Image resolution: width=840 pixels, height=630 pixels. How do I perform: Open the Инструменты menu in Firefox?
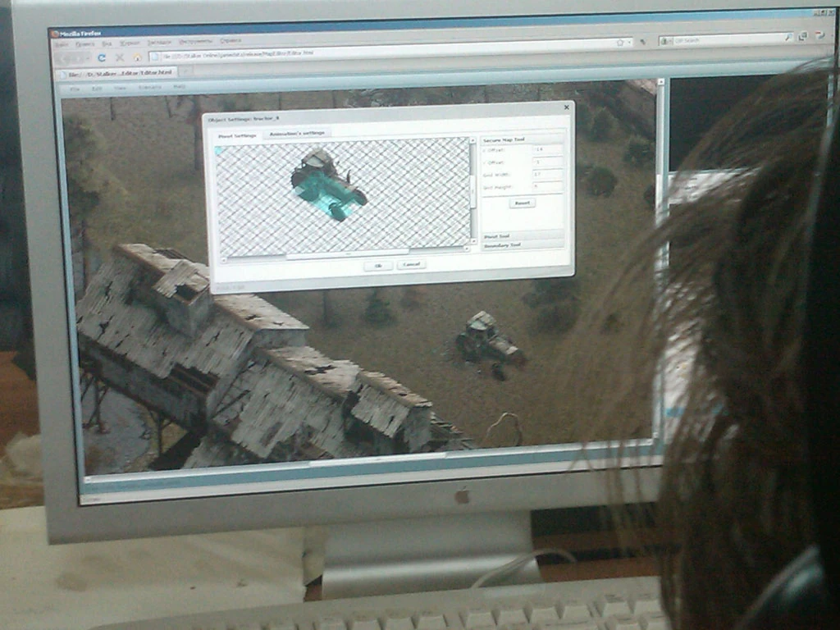tap(195, 41)
